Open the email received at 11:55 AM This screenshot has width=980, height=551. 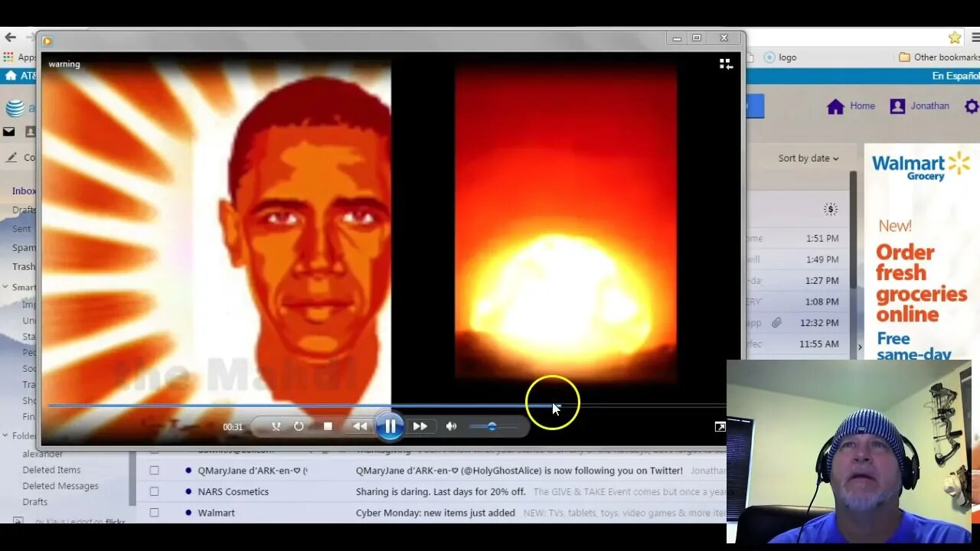pos(797,344)
